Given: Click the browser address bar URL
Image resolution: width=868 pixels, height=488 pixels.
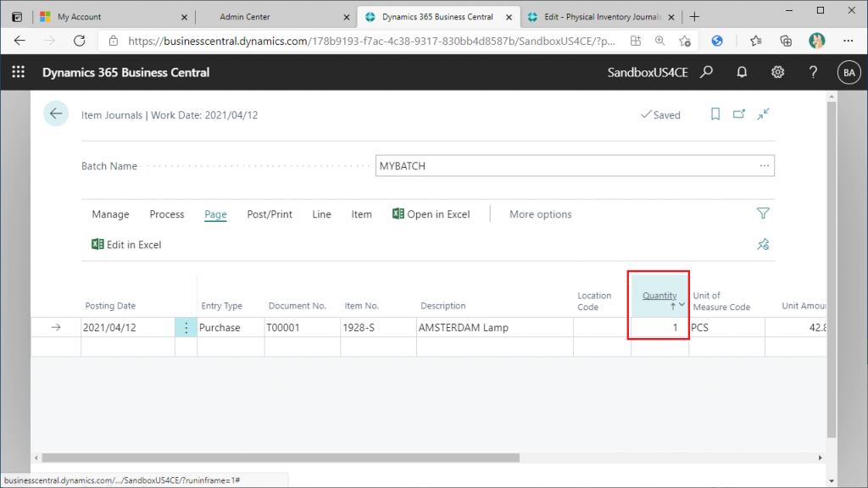Looking at the screenshot, I should (371, 41).
